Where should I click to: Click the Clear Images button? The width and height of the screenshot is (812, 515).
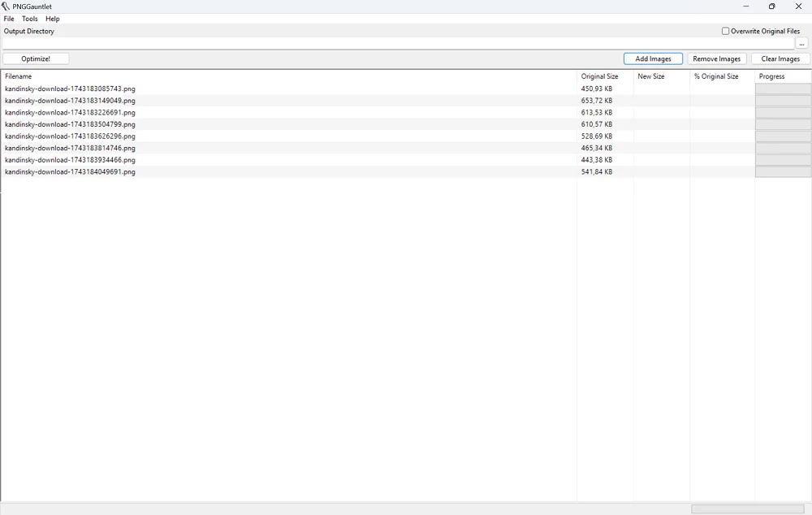780,58
